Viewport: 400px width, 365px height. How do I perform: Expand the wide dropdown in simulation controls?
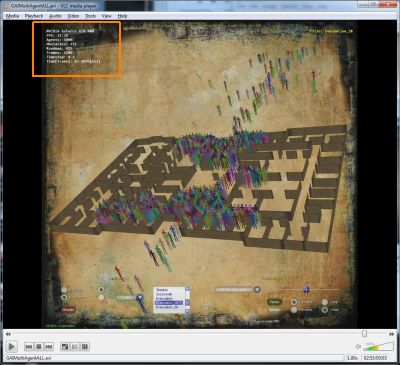pyautogui.click(x=237, y=289)
